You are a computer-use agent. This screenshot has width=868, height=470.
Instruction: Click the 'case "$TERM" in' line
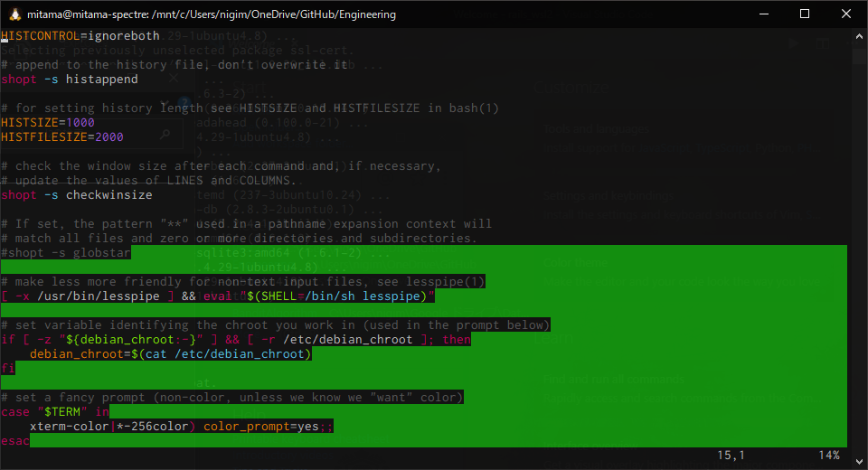pyautogui.click(x=55, y=412)
